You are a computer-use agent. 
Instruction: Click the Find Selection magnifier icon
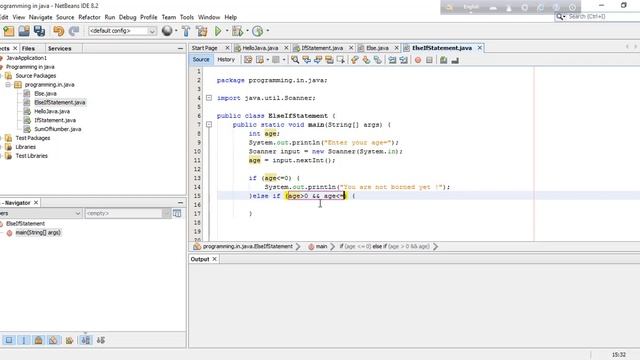[295, 60]
